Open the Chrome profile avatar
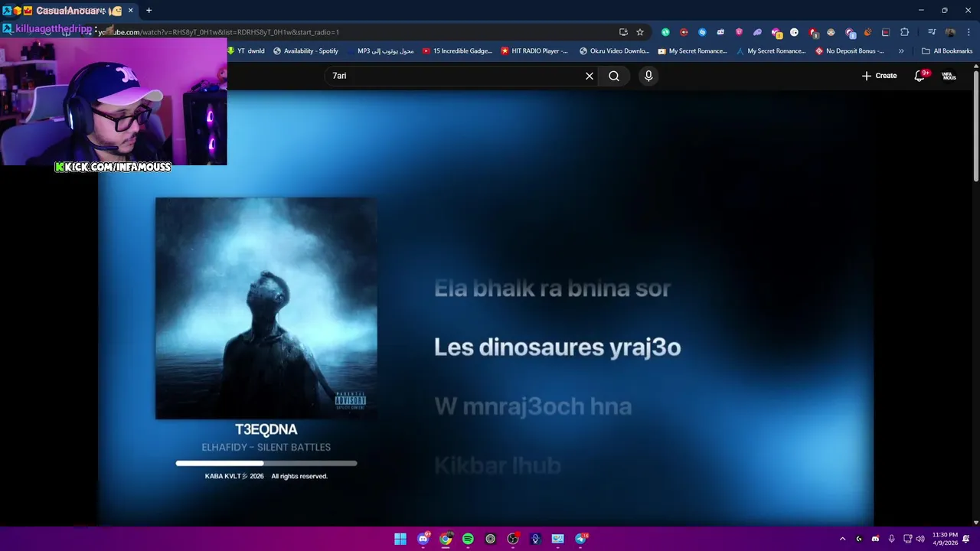980x551 pixels. click(950, 32)
